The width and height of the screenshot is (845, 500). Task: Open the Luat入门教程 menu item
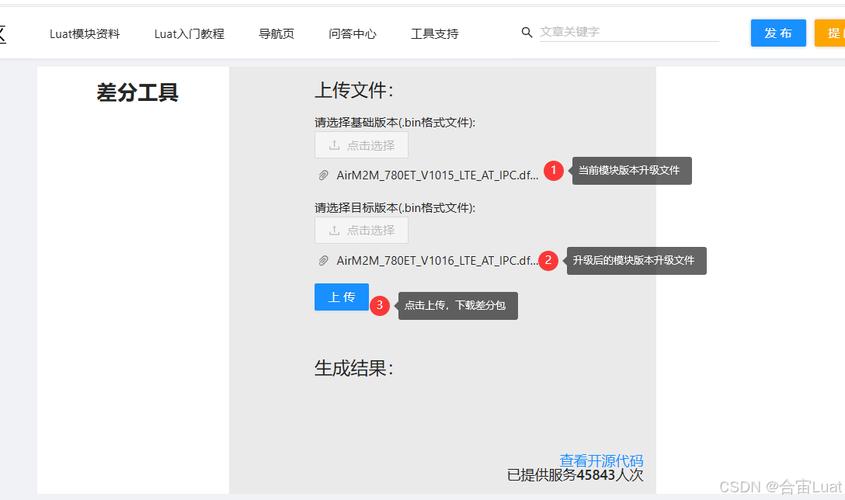click(189, 34)
